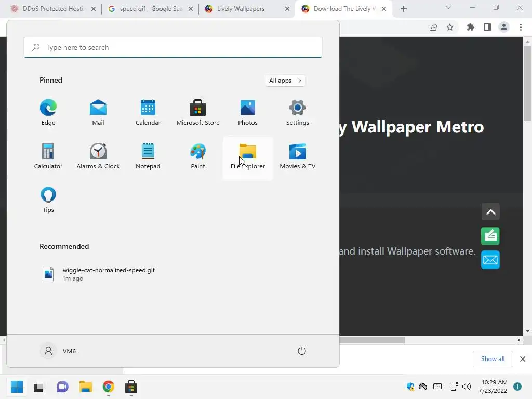The image size is (532, 399).
Task: Launch the Photos app
Action: click(x=248, y=113)
